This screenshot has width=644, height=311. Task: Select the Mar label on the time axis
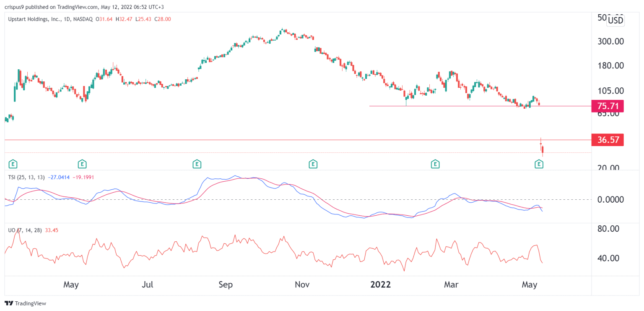[451, 285]
